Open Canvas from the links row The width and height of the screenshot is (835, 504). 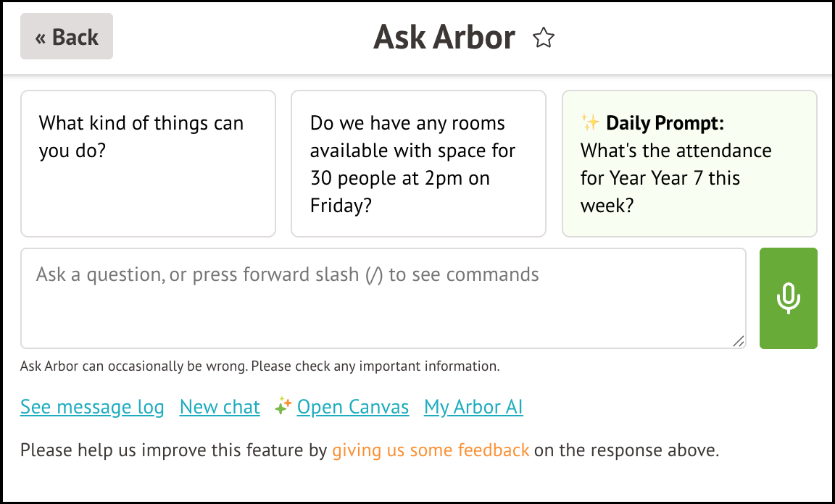click(x=353, y=407)
